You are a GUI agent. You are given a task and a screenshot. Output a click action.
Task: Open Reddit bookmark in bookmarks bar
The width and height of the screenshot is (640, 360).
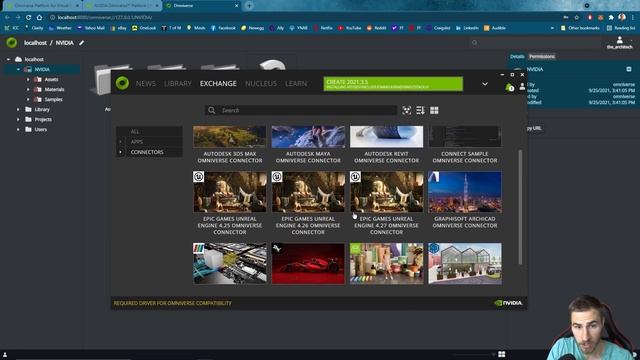[376, 28]
